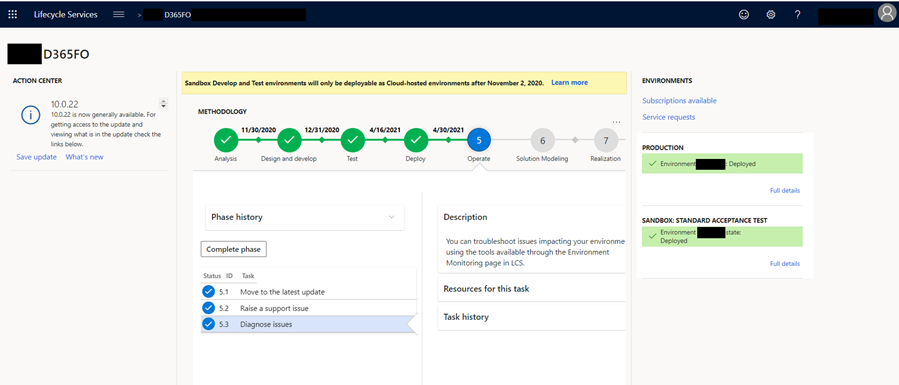
Task: Click the 4/16/2021 milestone date
Action: point(385,129)
